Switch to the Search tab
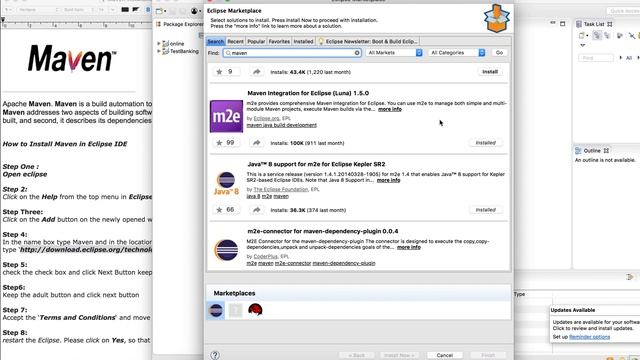This screenshot has width=640, height=360. click(x=216, y=41)
